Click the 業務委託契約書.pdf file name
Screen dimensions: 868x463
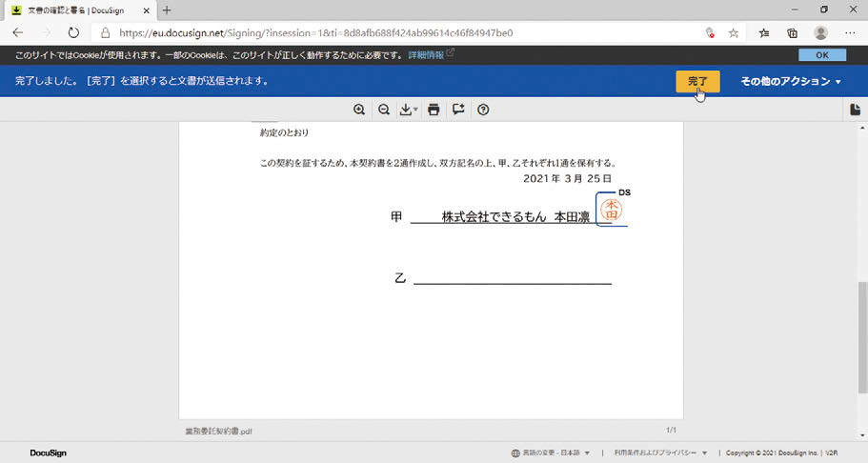(x=218, y=431)
